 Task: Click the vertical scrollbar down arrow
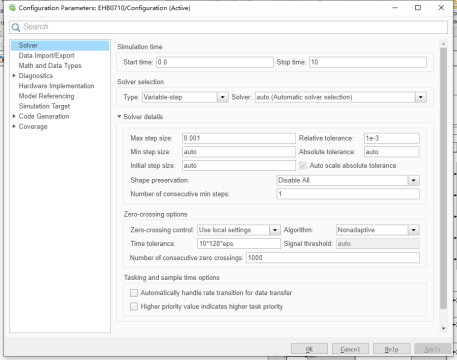tap(443, 328)
